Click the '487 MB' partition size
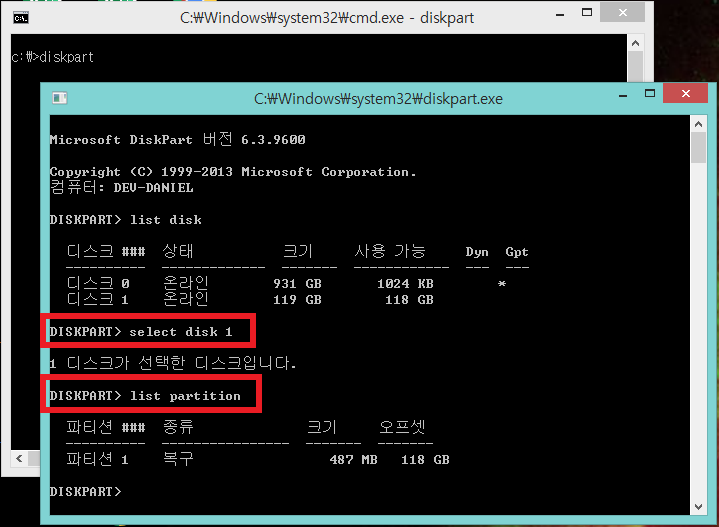The width and height of the screenshot is (719, 527). pos(353,460)
